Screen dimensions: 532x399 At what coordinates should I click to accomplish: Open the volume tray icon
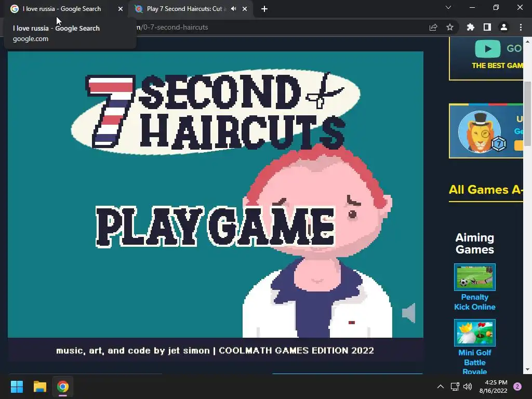(x=468, y=387)
